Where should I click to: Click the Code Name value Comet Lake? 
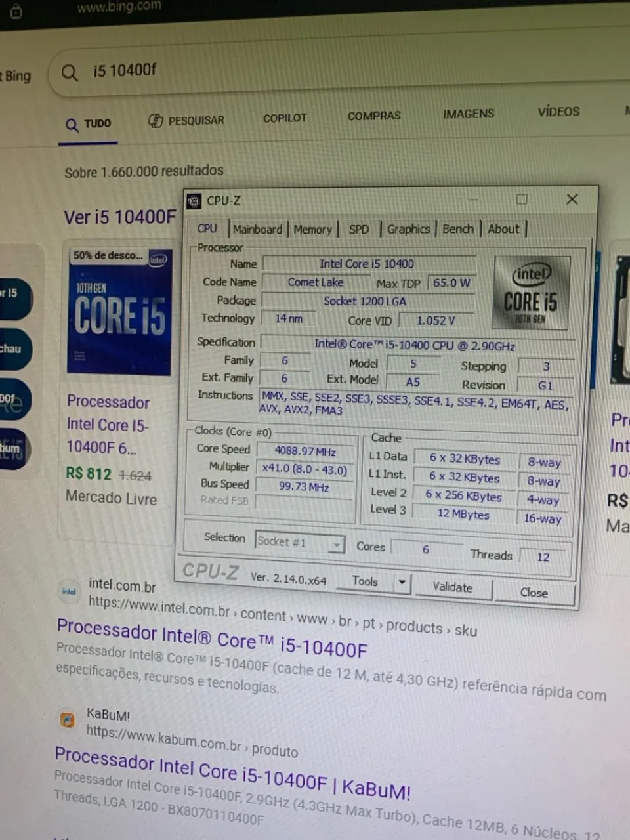(x=316, y=282)
